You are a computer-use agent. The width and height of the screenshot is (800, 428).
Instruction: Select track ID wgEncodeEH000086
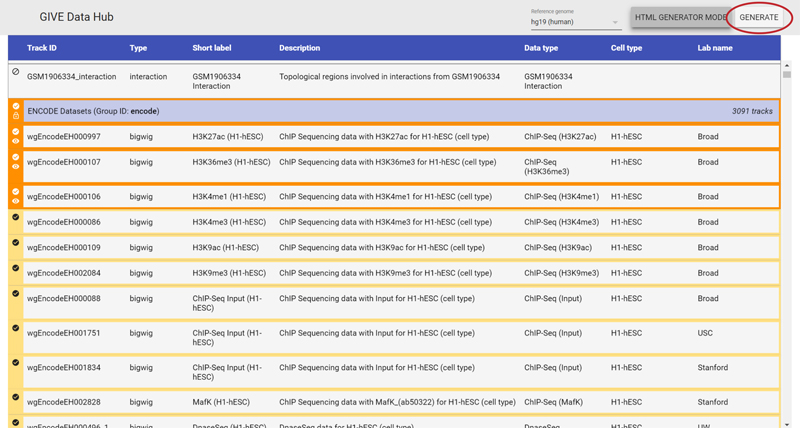[x=64, y=222]
